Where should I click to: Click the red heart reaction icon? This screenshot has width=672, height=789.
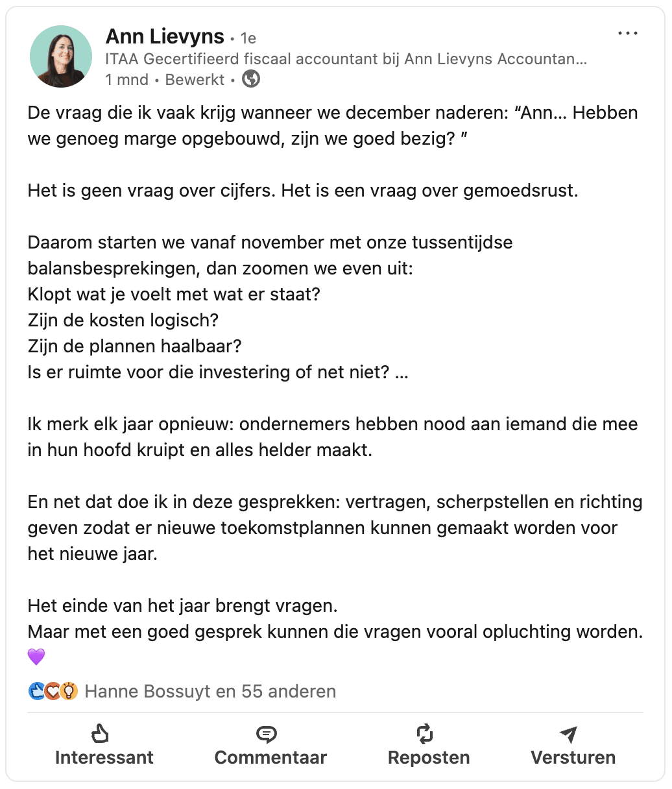click(x=53, y=691)
